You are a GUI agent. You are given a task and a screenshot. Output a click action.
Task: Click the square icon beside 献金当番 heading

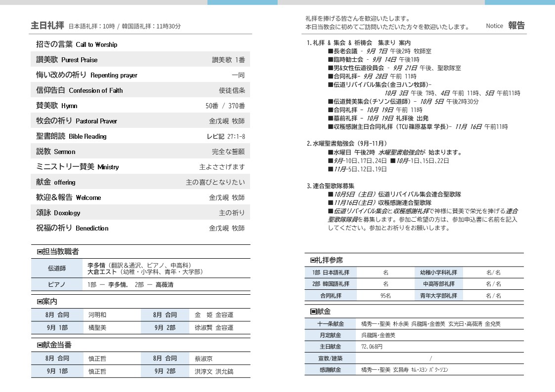tap(40, 345)
